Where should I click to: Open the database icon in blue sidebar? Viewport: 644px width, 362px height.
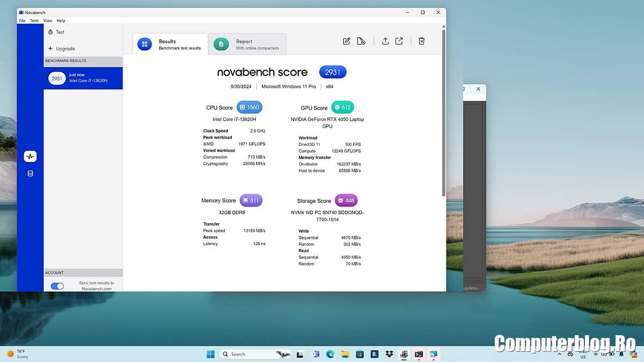pos(30,173)
